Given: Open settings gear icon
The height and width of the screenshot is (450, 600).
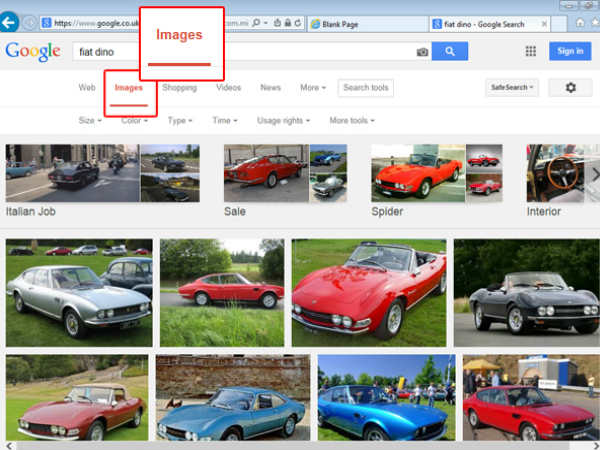Looking at the screenshot, I should point(570,88).
